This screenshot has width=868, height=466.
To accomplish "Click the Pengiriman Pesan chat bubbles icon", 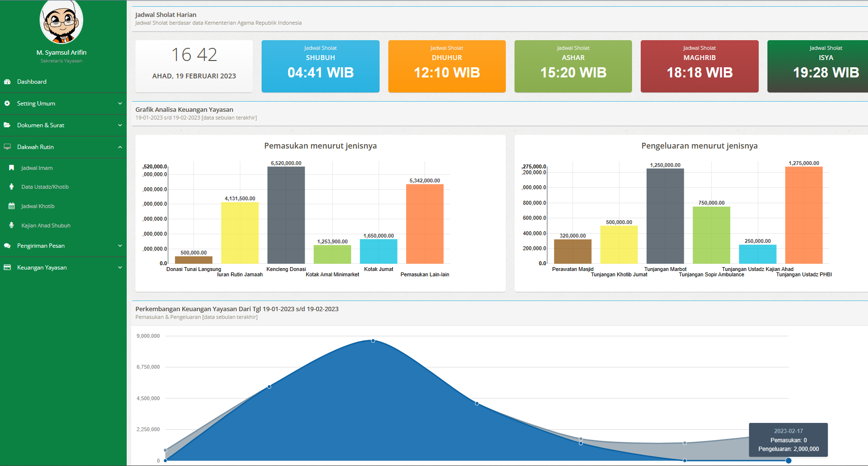I will tap(7, 246).
